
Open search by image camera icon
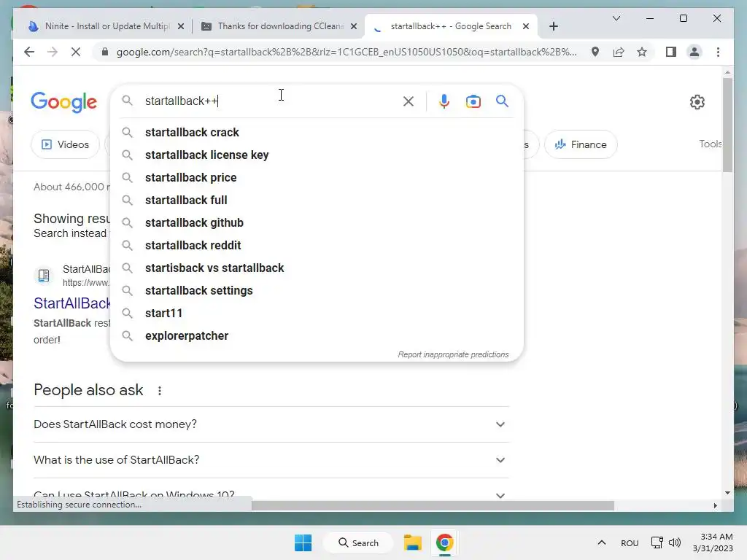(x=473, y=101)
